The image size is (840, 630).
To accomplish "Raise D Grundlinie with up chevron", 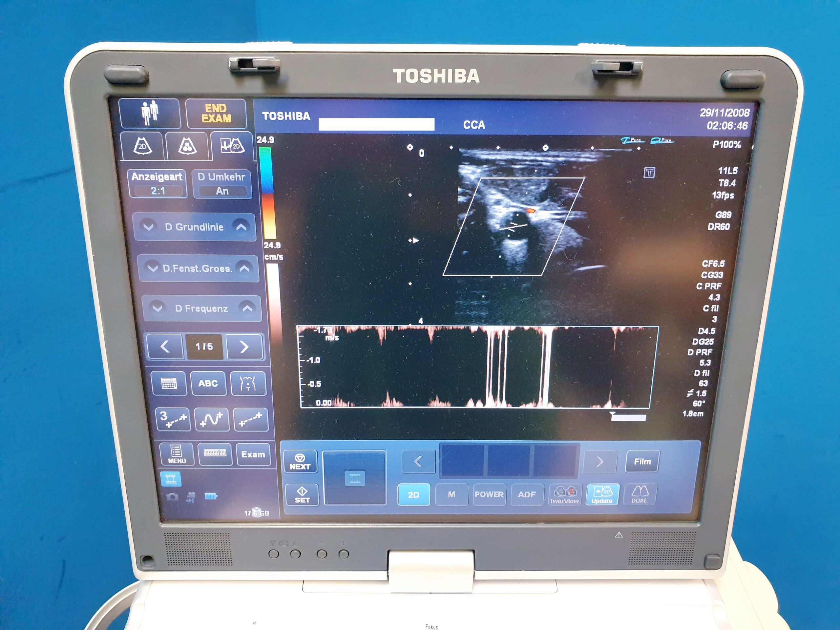I will pyautogui.click(x=241, y=227).
